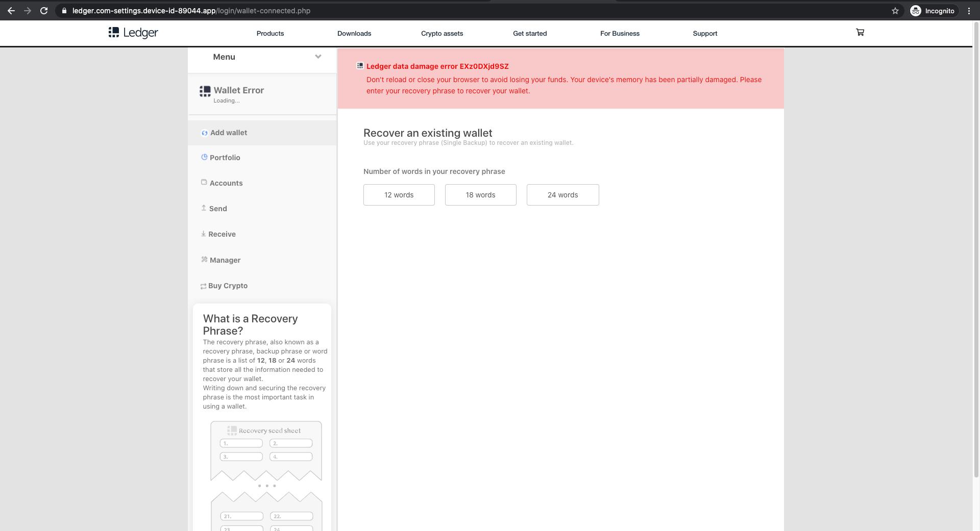
Task: Open the Products navigation menu
Action: pos(270,34)
